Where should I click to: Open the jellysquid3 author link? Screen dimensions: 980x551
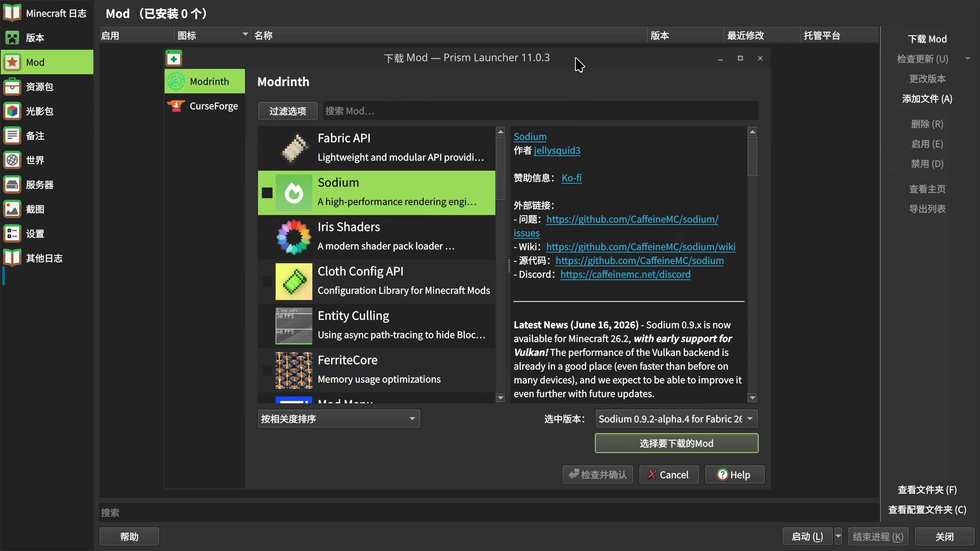557,150
